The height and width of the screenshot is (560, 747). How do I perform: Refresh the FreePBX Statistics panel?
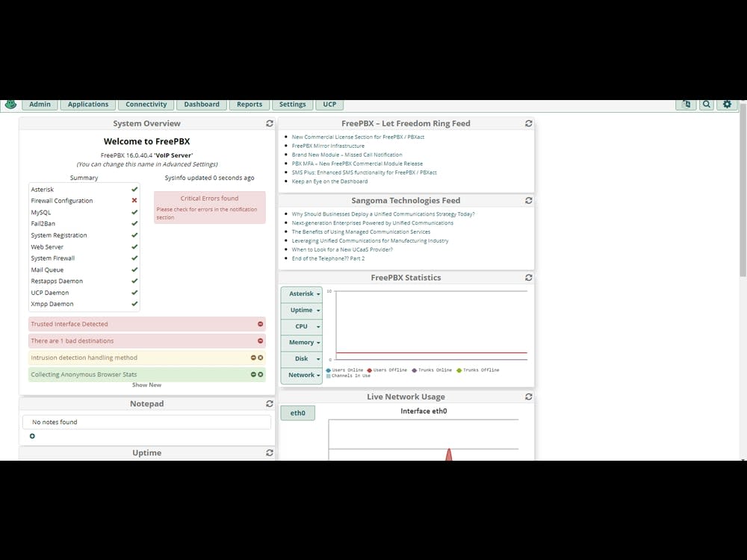[x=529, y=277]
